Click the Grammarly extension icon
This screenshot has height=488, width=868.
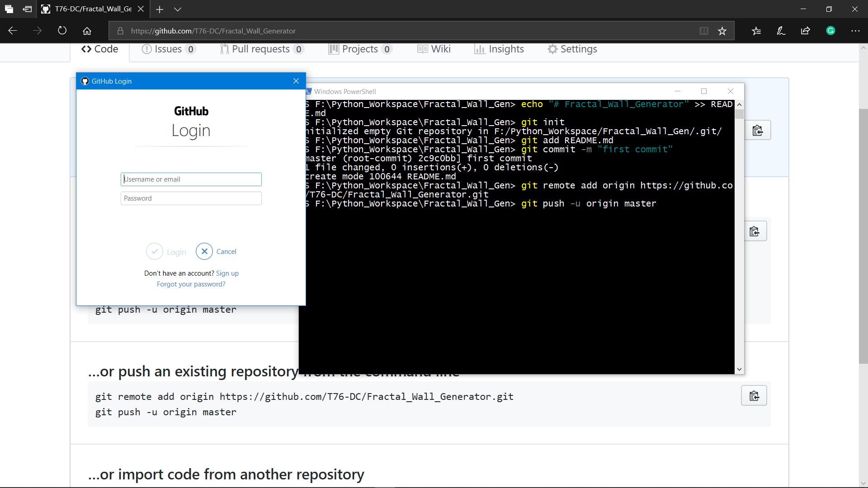(831, 30)
